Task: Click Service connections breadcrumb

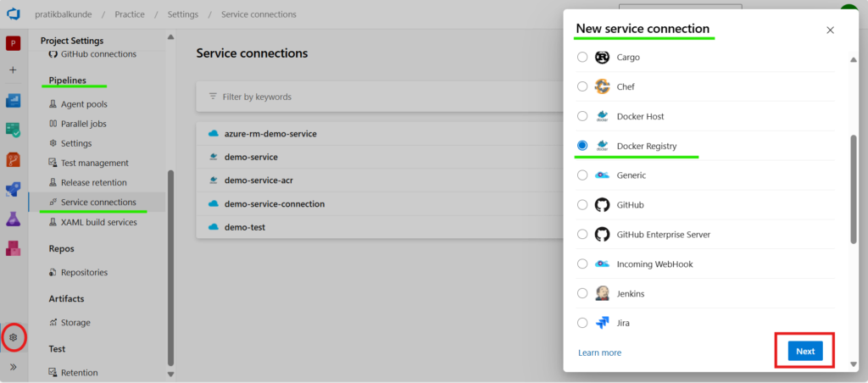Action: pos(259,14)
